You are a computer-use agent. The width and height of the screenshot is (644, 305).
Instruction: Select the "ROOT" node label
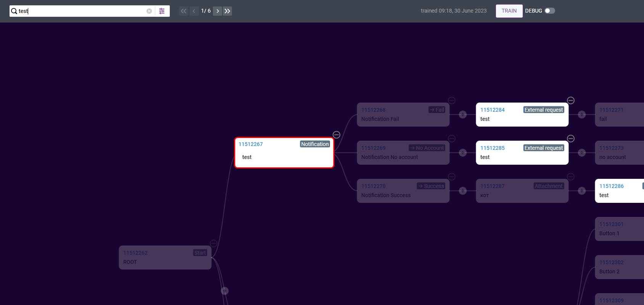pyautogui.click(x=130, y=262)
